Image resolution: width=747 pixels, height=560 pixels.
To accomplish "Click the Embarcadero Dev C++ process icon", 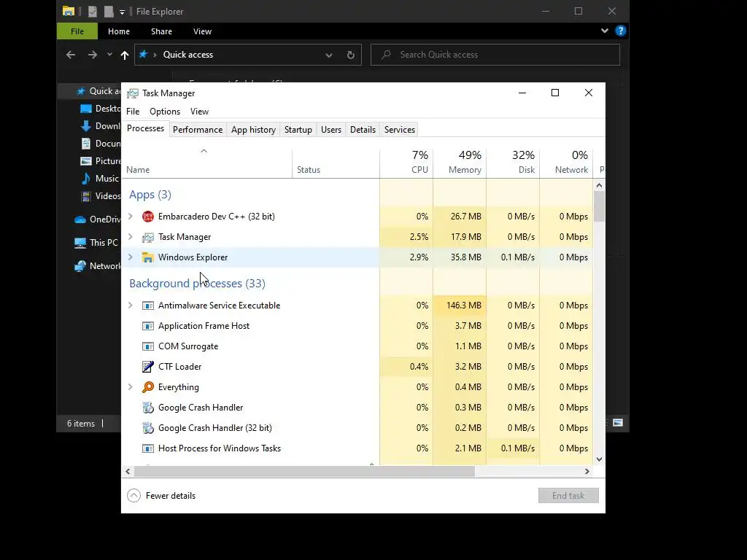I will coord(147,217).
